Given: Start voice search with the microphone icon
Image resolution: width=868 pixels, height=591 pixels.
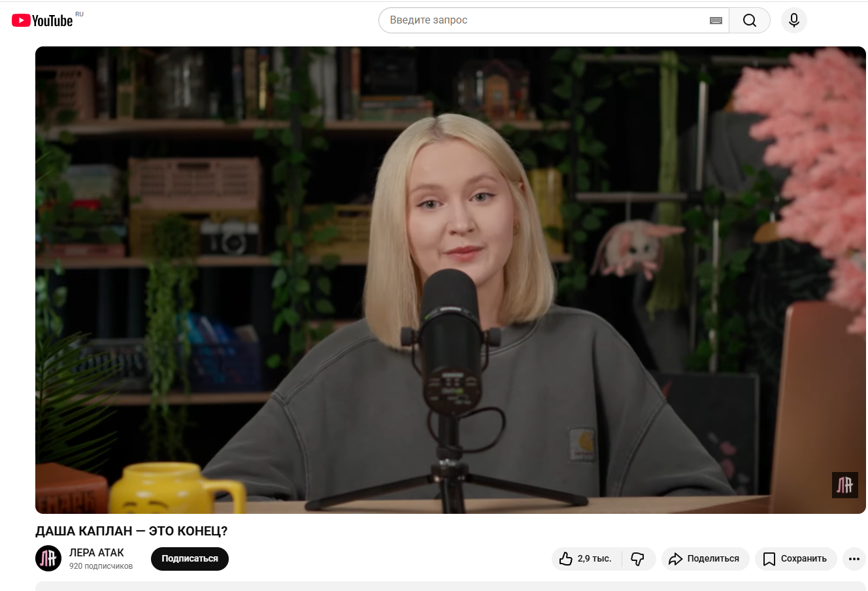Looking at the screenshot, I should [x=794, y=20].
